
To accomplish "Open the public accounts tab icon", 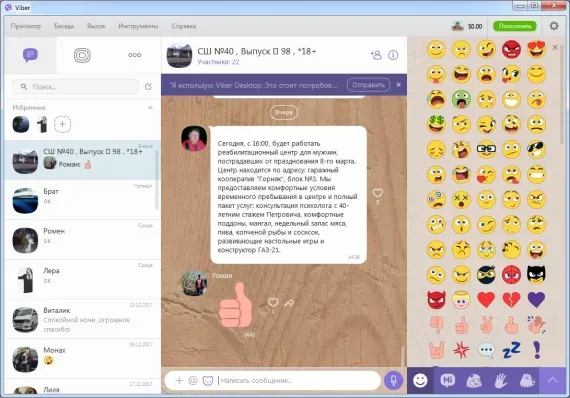I will [x=82, y=55].
